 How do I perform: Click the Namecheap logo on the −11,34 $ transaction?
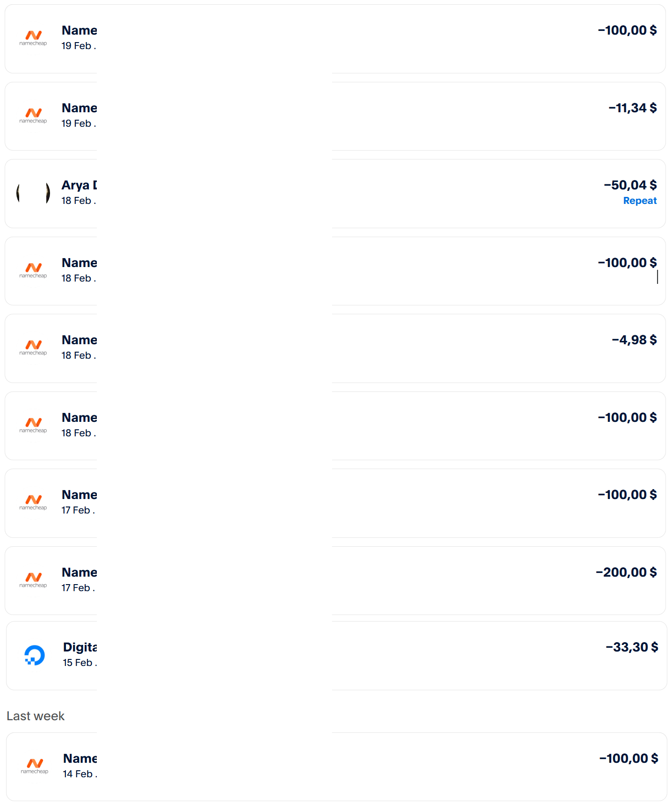pyautogui.click(x=33, y=115)
